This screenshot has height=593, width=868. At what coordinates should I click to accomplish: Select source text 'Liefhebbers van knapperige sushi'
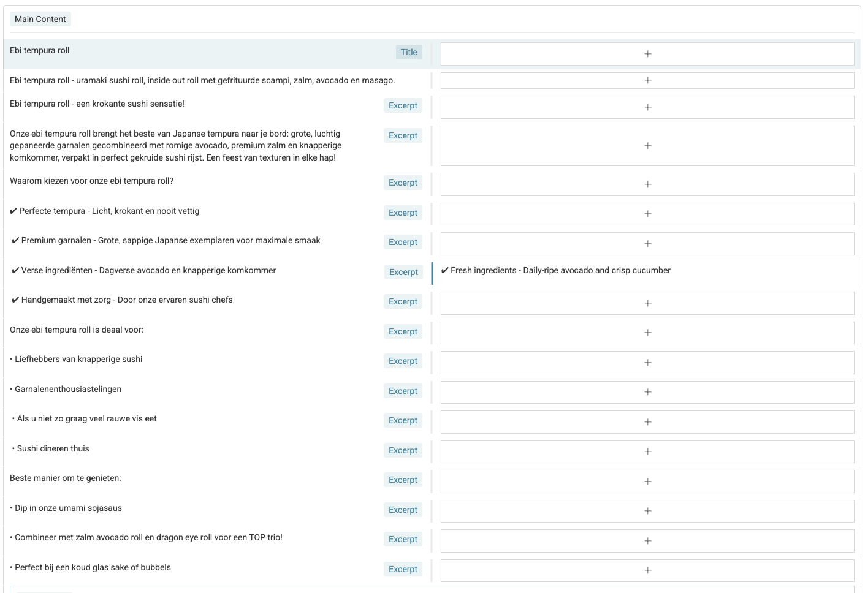(76, 359)
